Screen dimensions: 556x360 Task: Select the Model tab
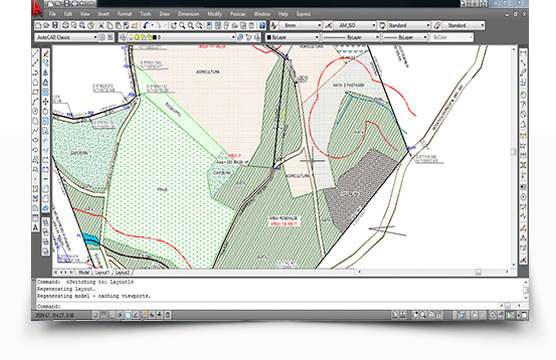coord(84,272)
